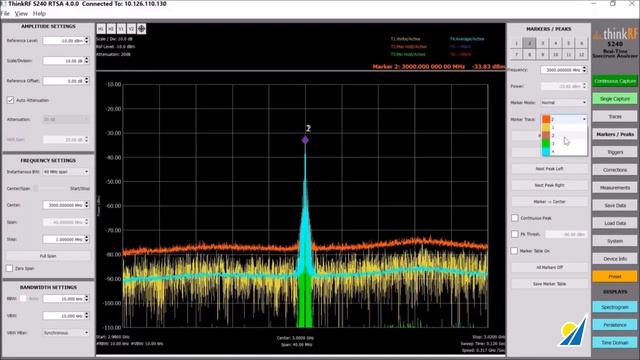Open the Triggers panel

615,152
